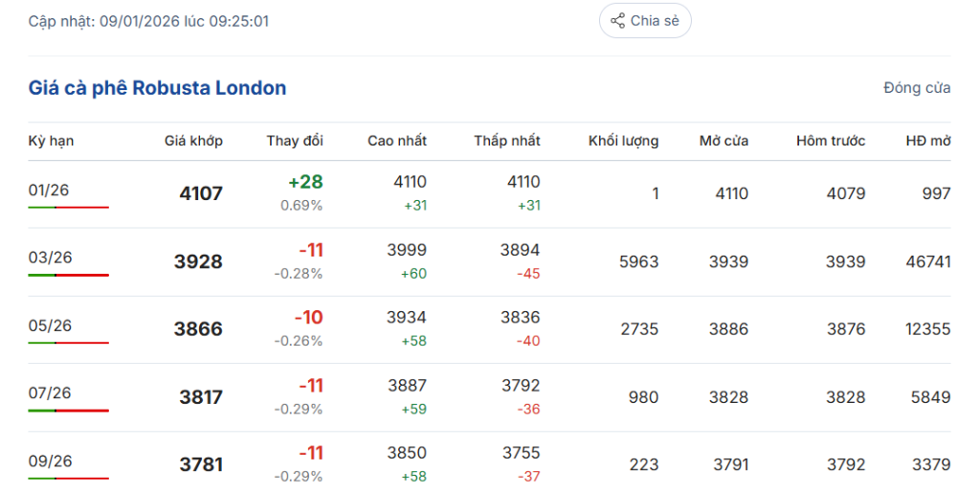
Task: Open the Giá cà phê Robusta London heading
Action: click(157, 88)
